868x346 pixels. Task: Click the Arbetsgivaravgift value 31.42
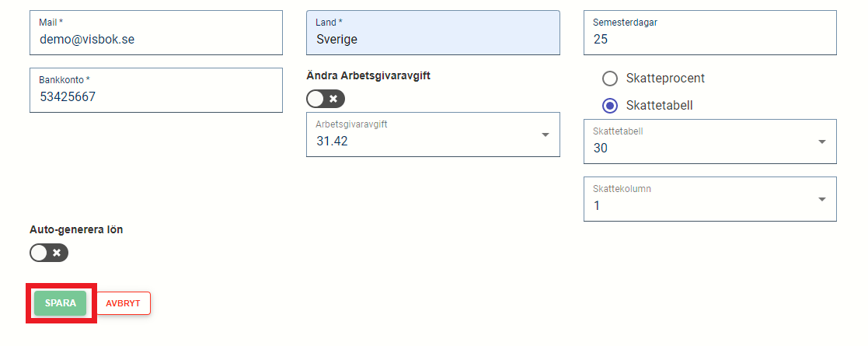click(332, 141)
